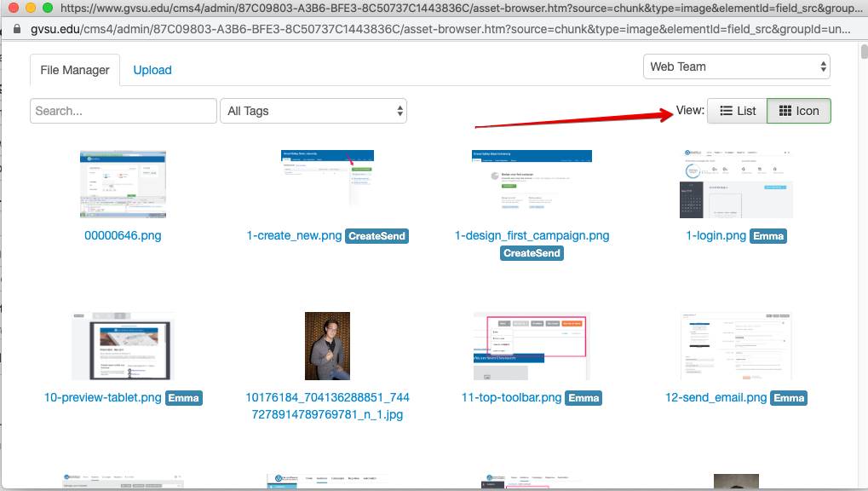
Task: Click the Search input field
Action: [x=124, y=111]
